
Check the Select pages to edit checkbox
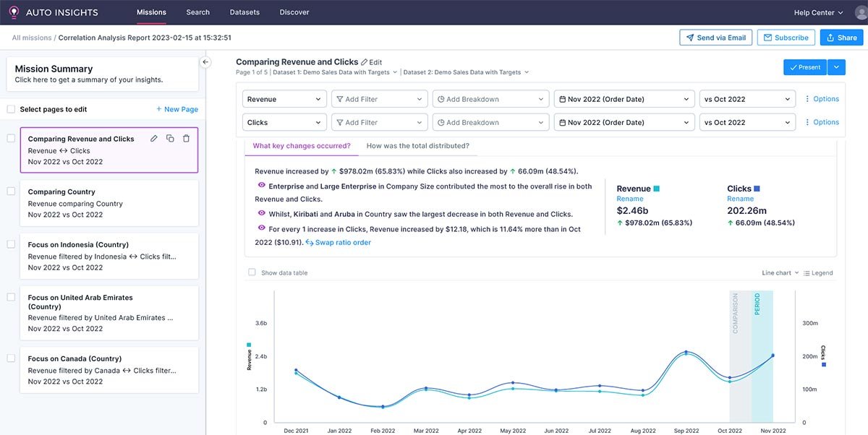pos(10,108)
